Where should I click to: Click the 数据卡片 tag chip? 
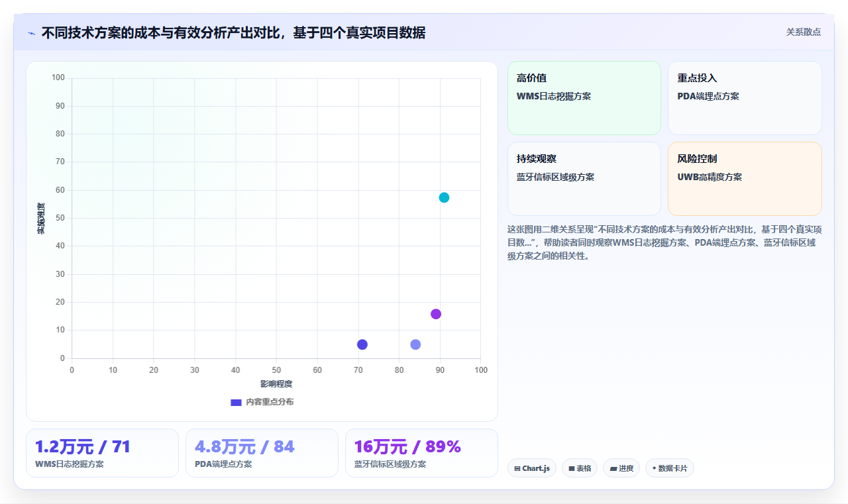click(670, 468)
